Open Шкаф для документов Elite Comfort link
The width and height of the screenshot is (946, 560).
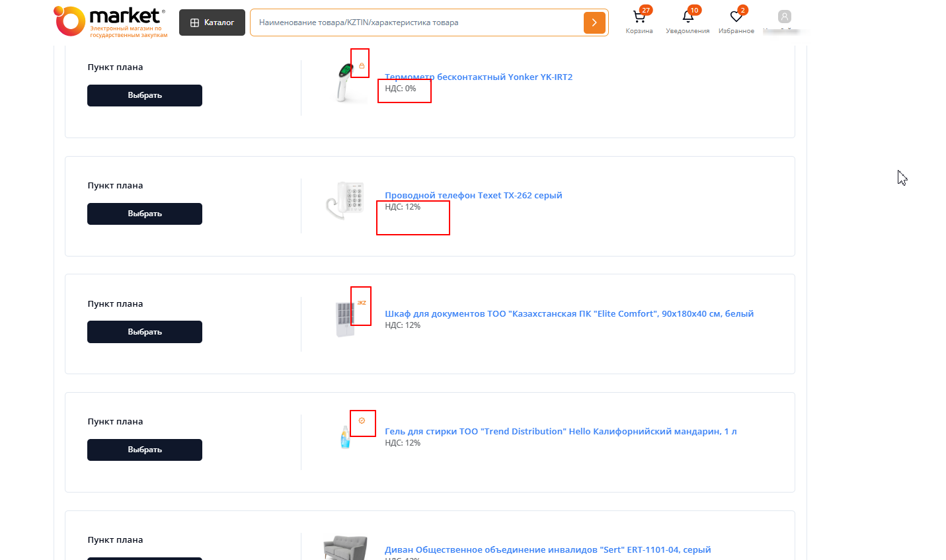(569, 313)
